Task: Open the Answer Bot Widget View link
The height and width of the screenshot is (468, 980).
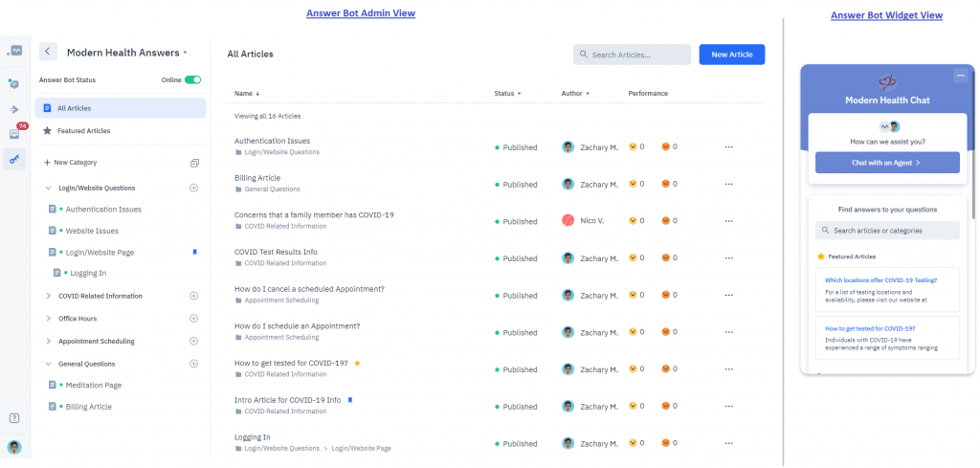Action: [886, 15]
